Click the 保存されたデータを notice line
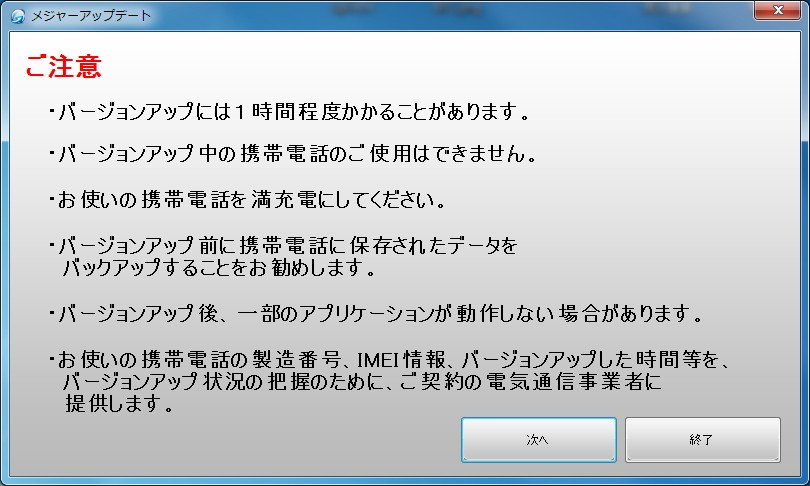Image resolution: width=810 pixels, height=486 pixels. point(284,245)
